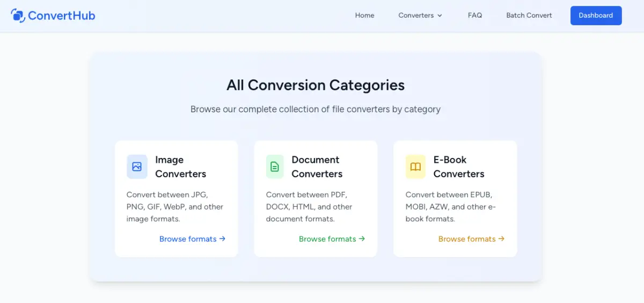
Task: Click the orange arrow after e-book Browse formats
Action: pos(501,239)
